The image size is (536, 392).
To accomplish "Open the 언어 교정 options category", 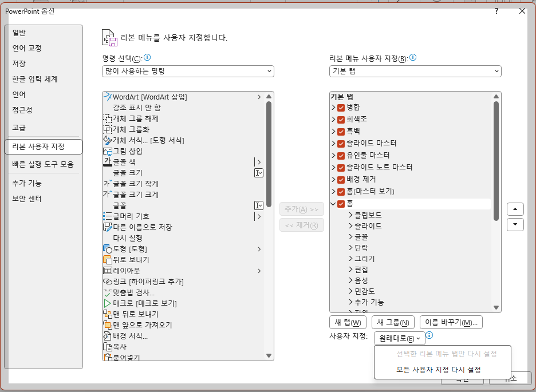I will pos(44,48).
